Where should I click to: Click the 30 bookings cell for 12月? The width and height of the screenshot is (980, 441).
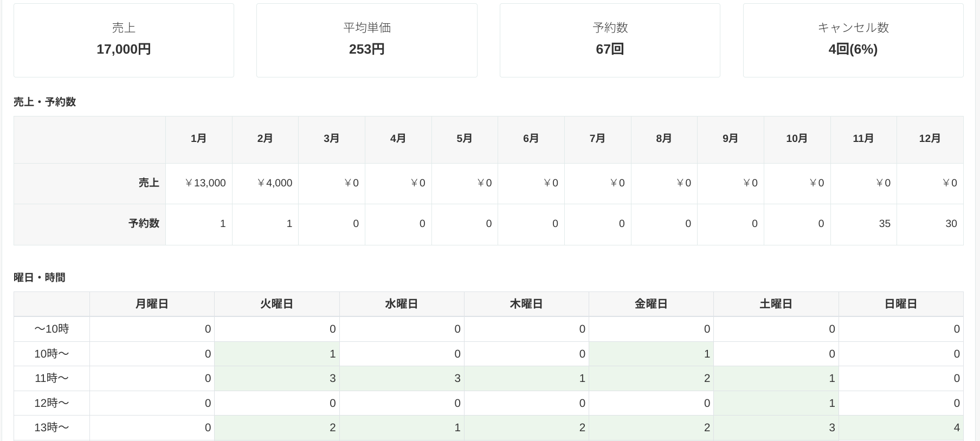[951, 224]
